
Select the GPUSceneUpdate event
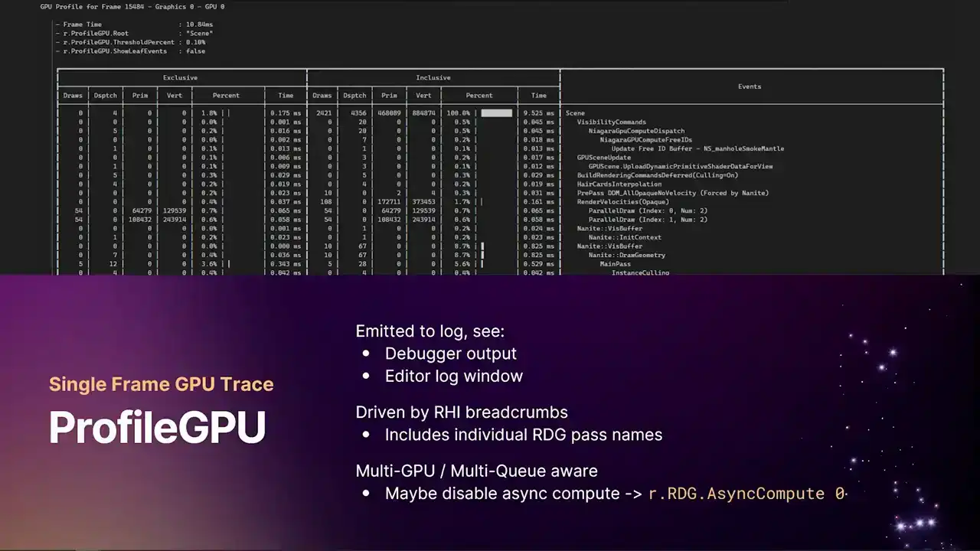pos(603,158)
